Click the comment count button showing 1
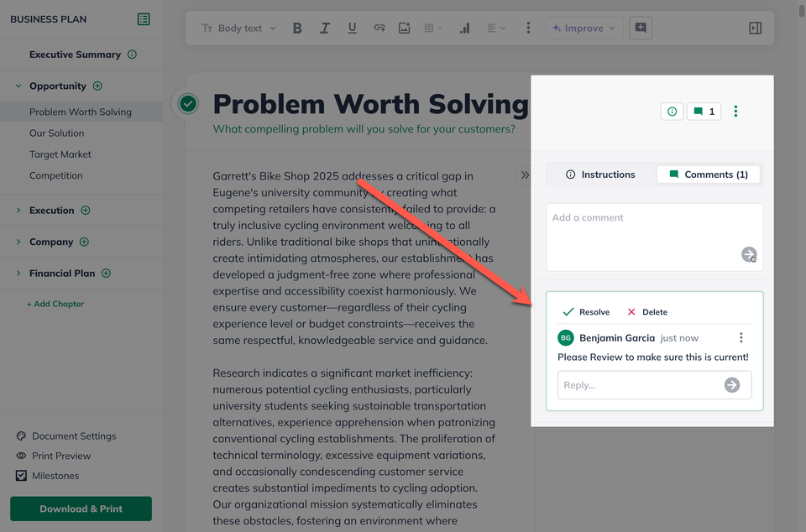Viewport: 806px width, 532px height. point(704,112)
